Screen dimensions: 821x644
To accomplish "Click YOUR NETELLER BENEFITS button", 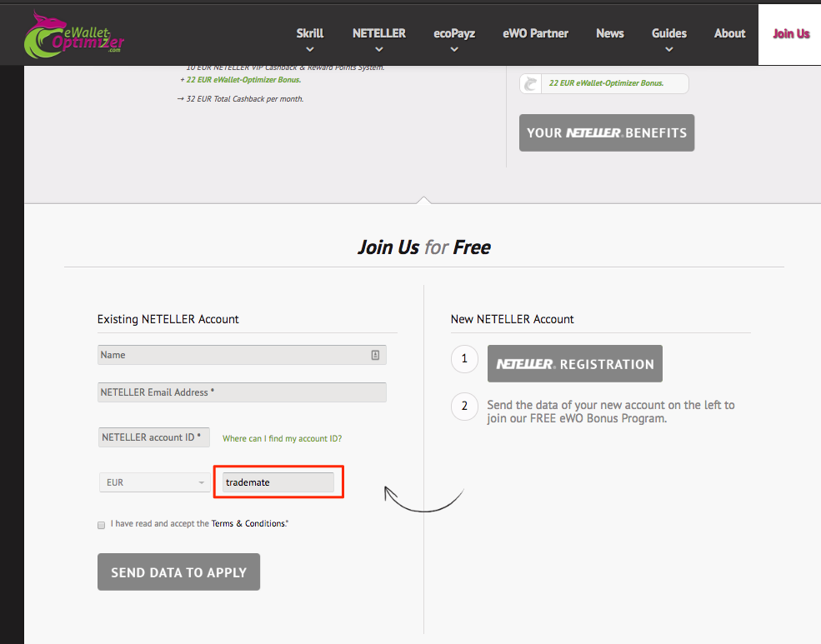I will pyautogui.click(x=607, y=132).
